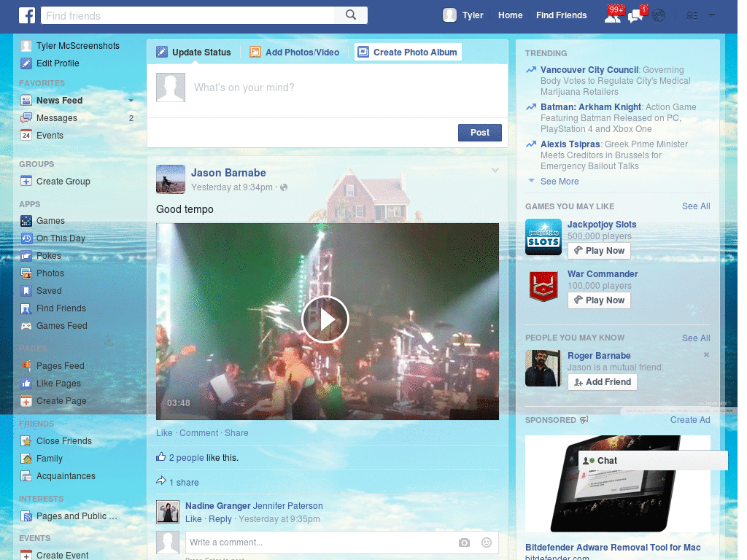Click Create Ad link
Image resolution: width=747 pixels, height=560 pixels.
tap(690, 420)
